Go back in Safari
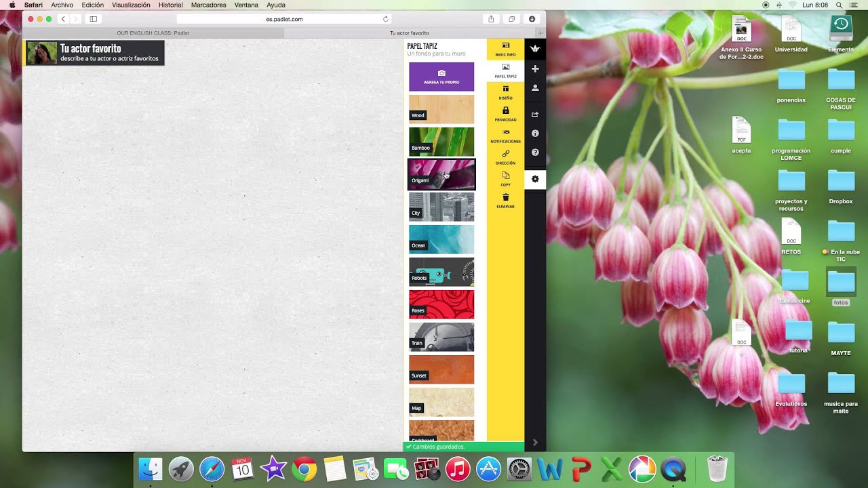The width and height of the screenshot is (868, 488). (x=63, y=19)
